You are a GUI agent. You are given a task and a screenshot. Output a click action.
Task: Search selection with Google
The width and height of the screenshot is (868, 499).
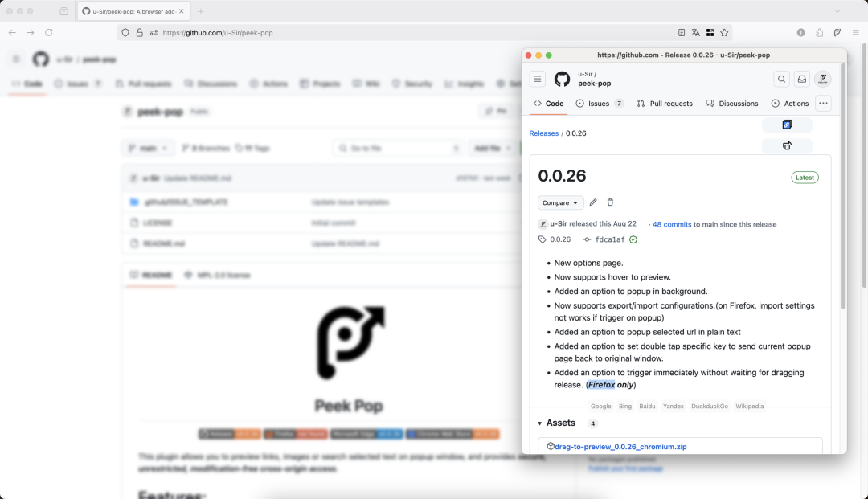[600, 406]
